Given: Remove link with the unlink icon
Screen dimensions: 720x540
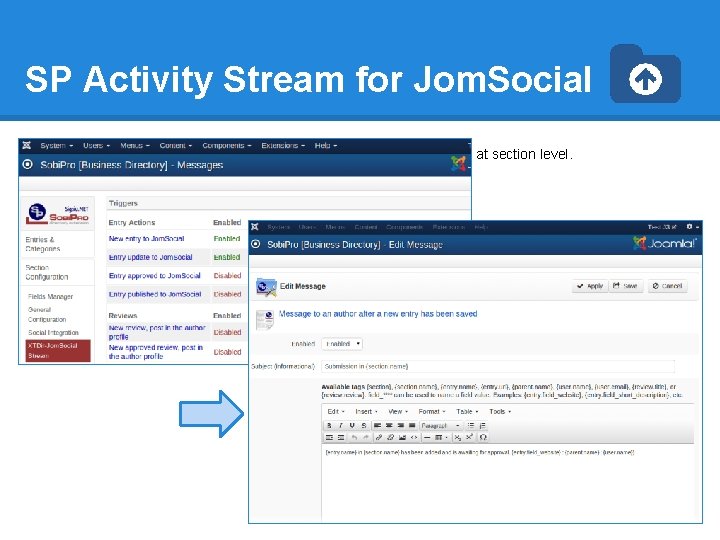Looking at the screenshot, I should pyautogui.click(x=390, y=437).
